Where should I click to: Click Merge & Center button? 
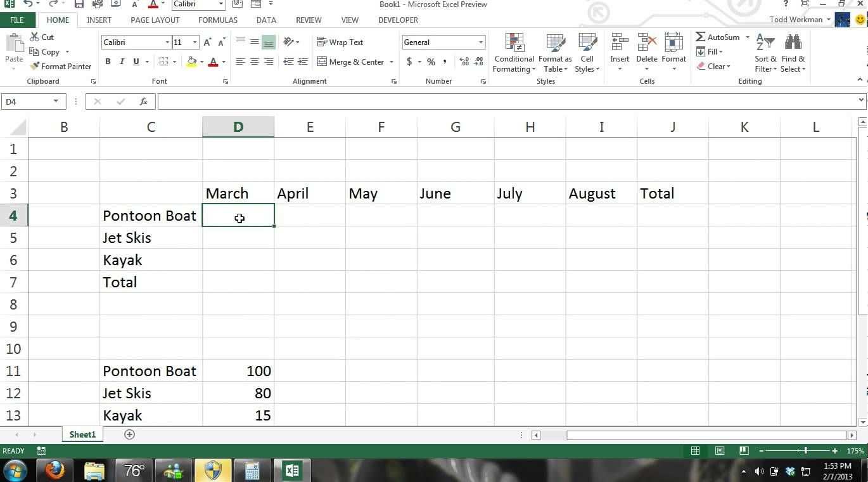point(350,62)
